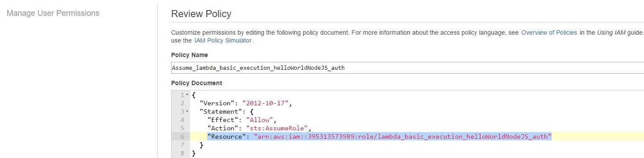Place cursor at the final brace on line 8

pos(194,153)
